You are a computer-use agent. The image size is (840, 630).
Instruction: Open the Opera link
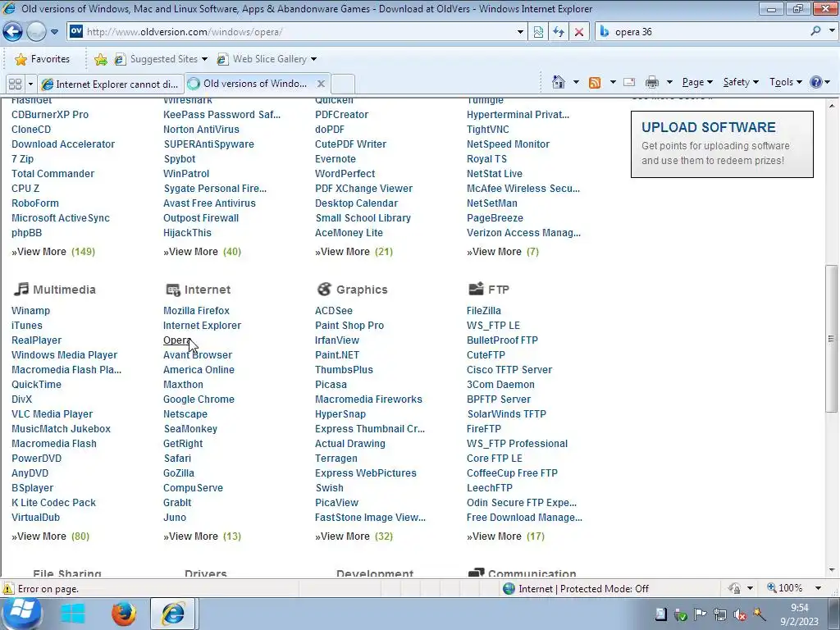coord(177,340)
